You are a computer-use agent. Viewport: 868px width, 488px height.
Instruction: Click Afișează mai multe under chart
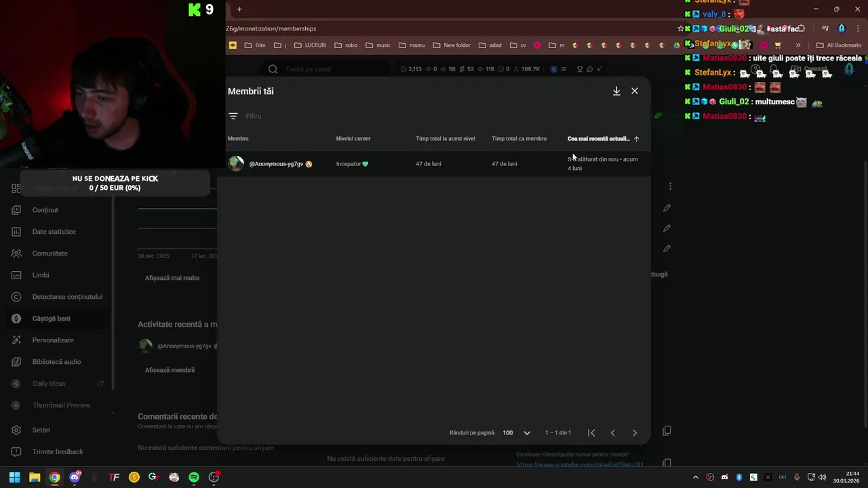coord(172,278)
